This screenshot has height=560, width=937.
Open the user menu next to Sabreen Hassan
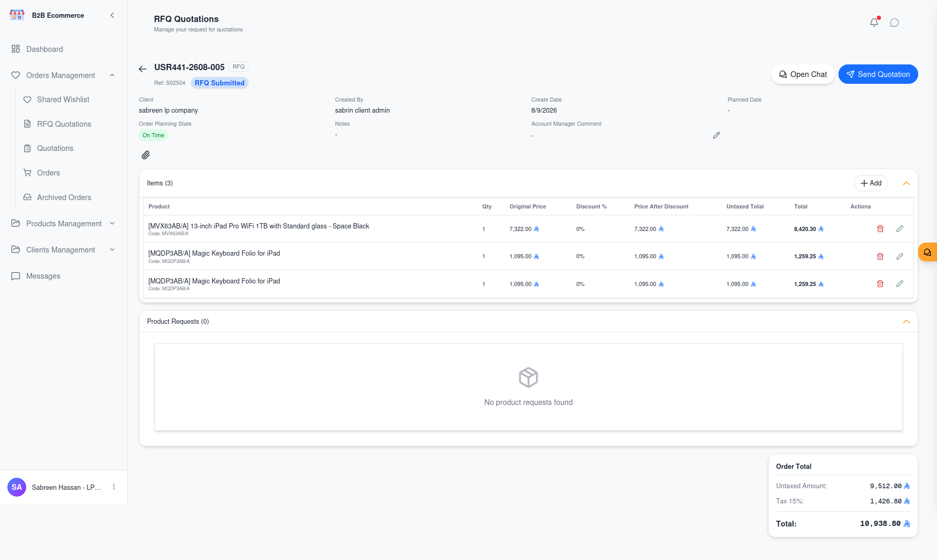click(x=114, y=487)
